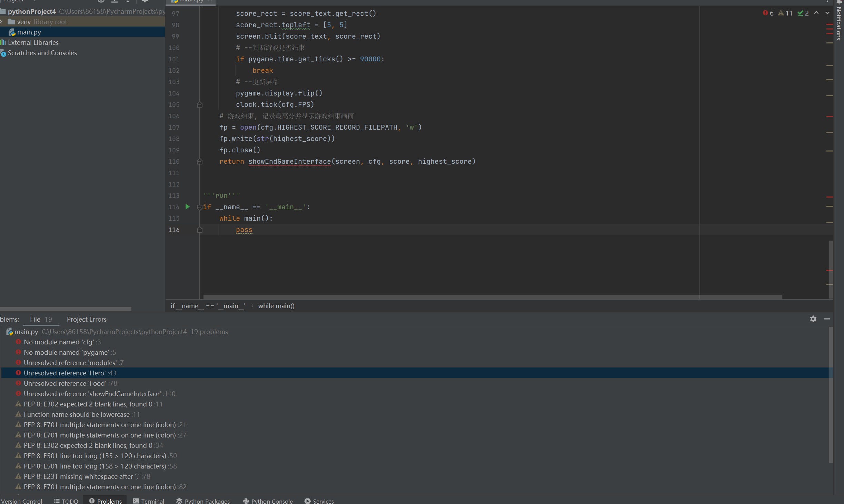The image size is (844, 504).
Task: Expand the venv library root folder
Action: pyautogui.click(x=2, y=22)
